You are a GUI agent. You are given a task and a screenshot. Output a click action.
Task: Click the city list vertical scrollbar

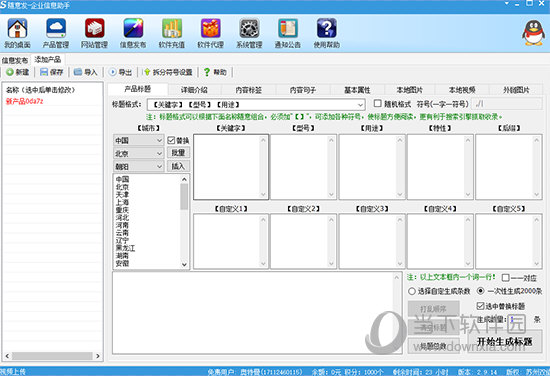(x=185, y=222)
